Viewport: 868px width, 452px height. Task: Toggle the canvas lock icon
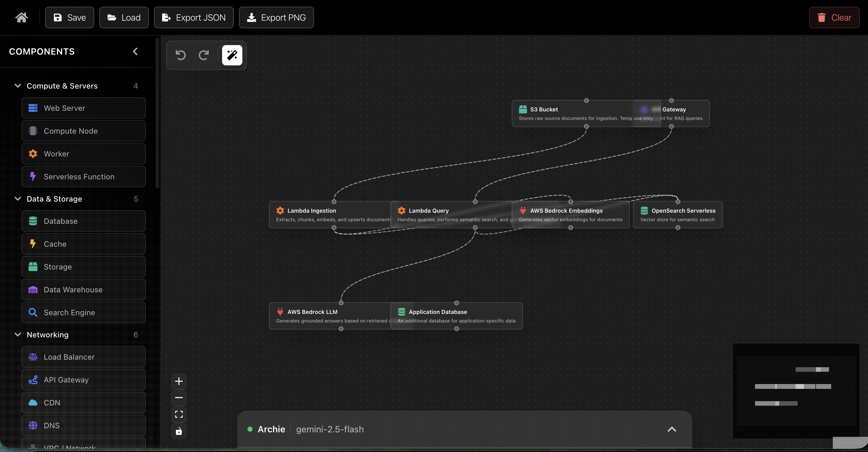click(179, 431)
